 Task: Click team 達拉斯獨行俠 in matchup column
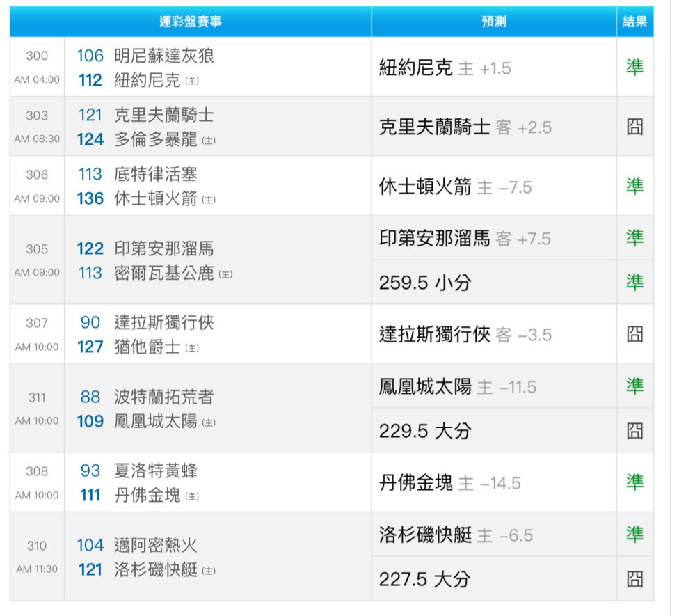[x=164, y=323]
